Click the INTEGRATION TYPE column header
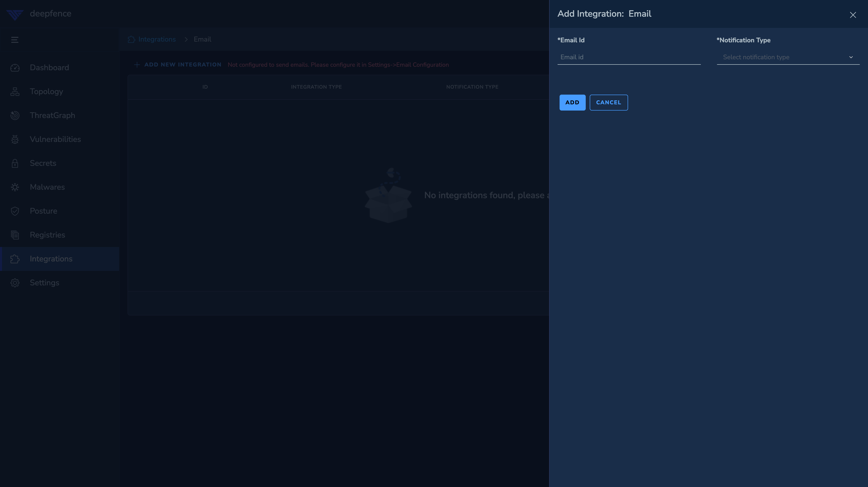The height and width of the screenshot is (487, 868). click(x=316, y=87)
